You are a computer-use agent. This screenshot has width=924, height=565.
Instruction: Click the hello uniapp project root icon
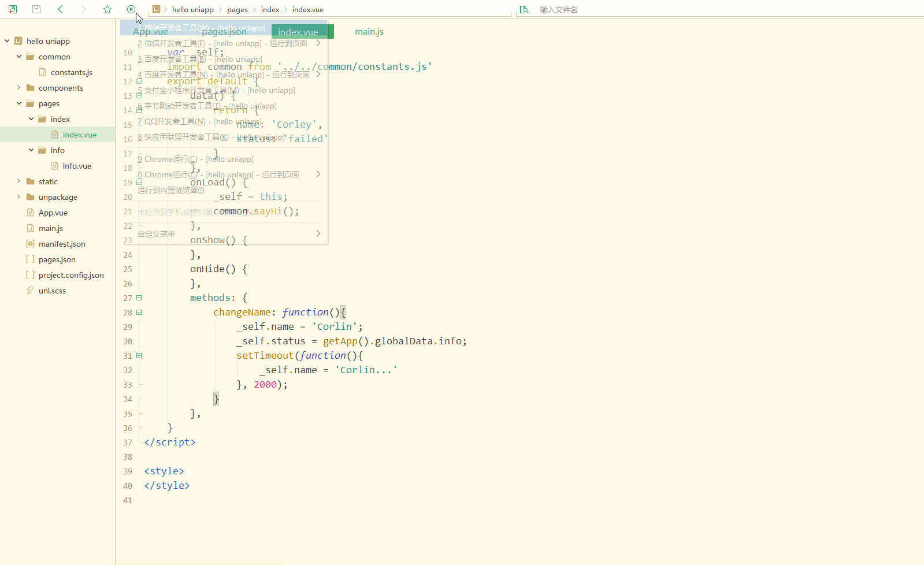point(18,41)
